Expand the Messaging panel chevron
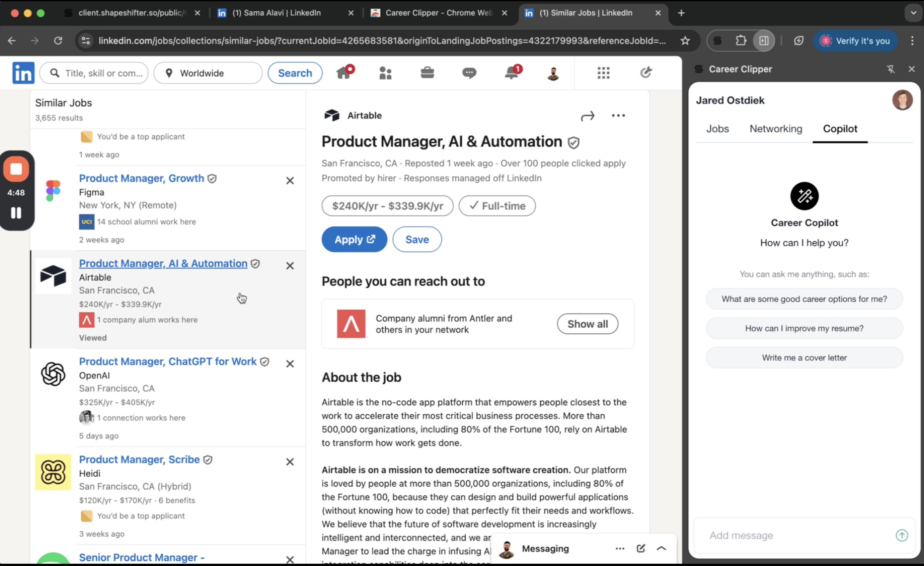 [661, 548]
